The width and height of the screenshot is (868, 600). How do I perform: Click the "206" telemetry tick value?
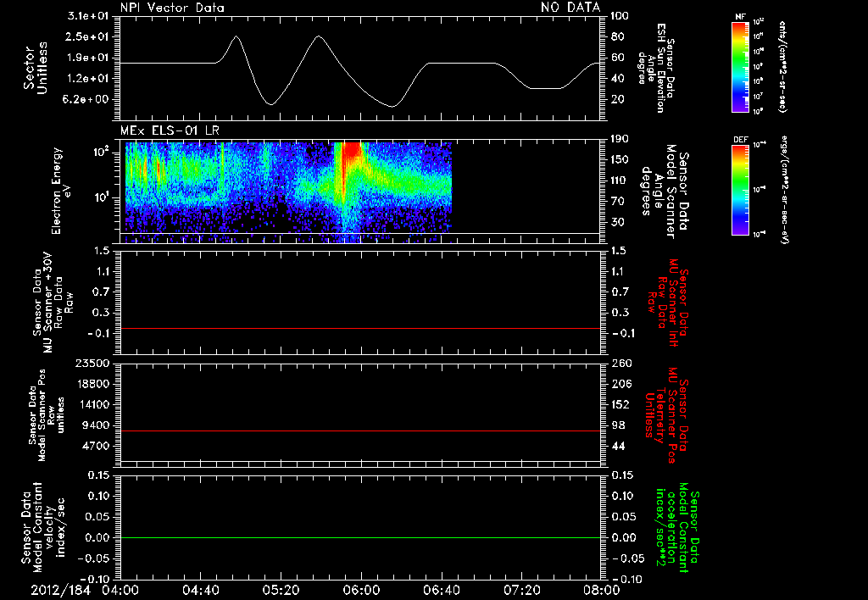(620, 384)
